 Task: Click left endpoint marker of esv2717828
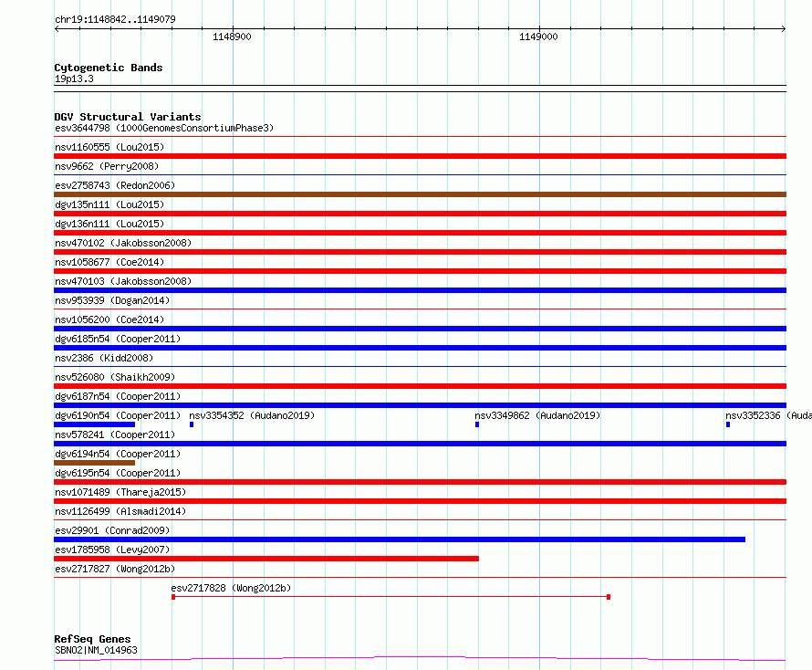pos(173,597)
